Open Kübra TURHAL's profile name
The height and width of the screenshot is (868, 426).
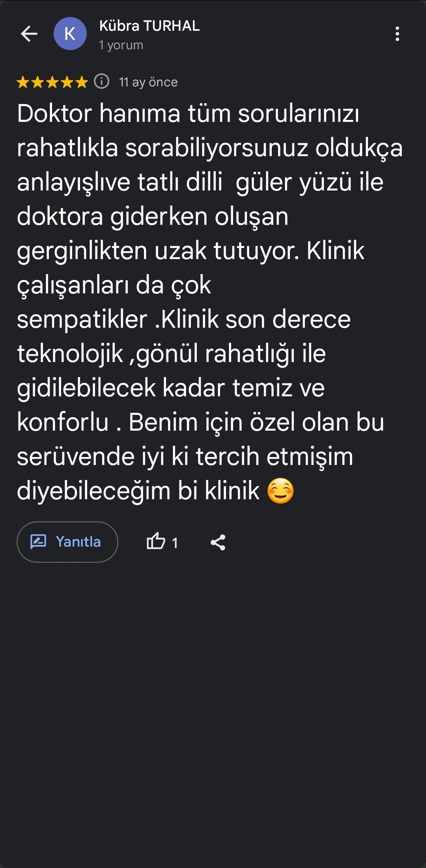click(x=149, y=26)
